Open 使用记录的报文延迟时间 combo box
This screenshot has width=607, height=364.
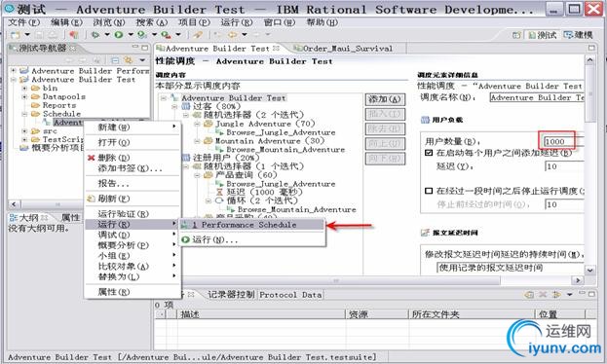tap(511, 268)
